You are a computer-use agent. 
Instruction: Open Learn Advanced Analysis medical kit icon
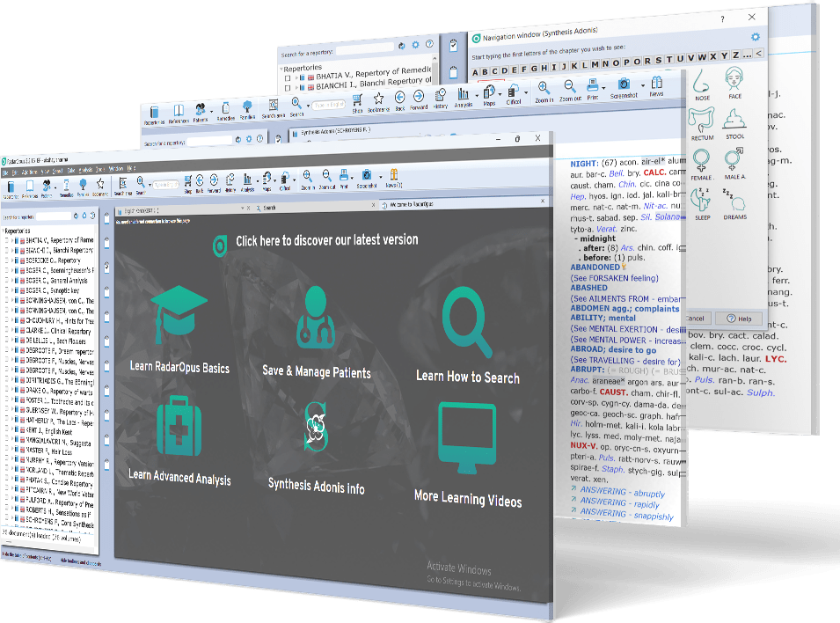[179, 426]
